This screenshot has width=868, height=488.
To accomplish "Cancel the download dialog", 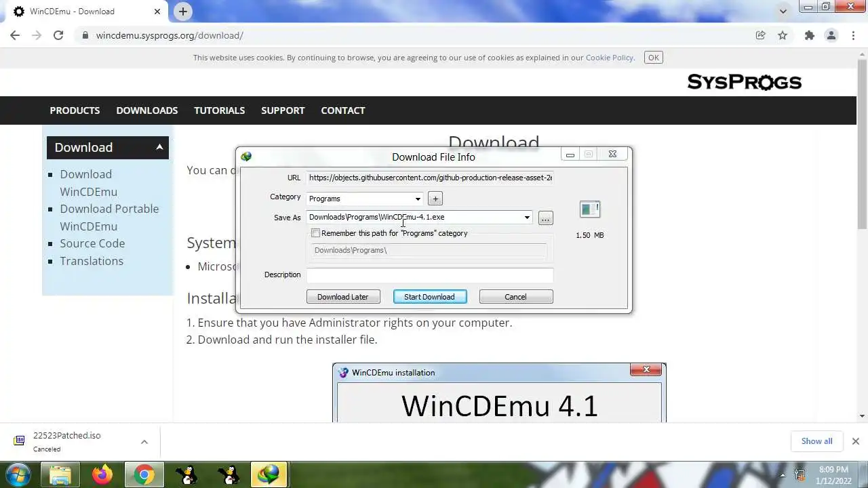I will coord(515,297).
